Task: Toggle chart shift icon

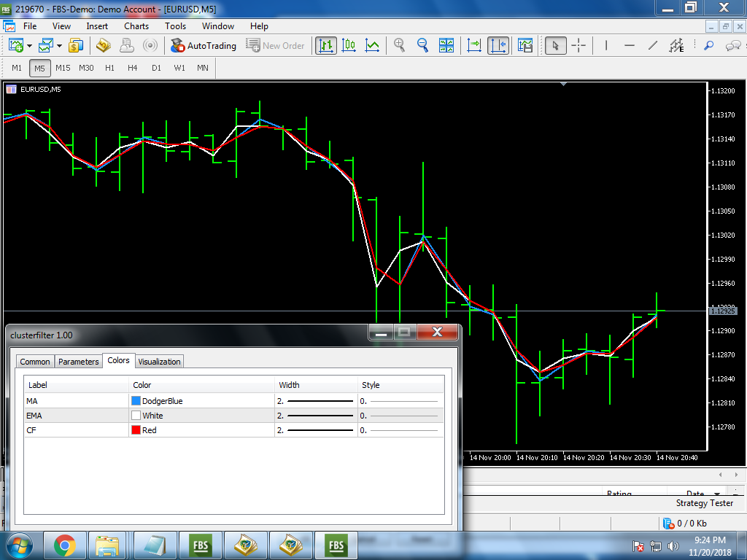Action: click(498, 46)
